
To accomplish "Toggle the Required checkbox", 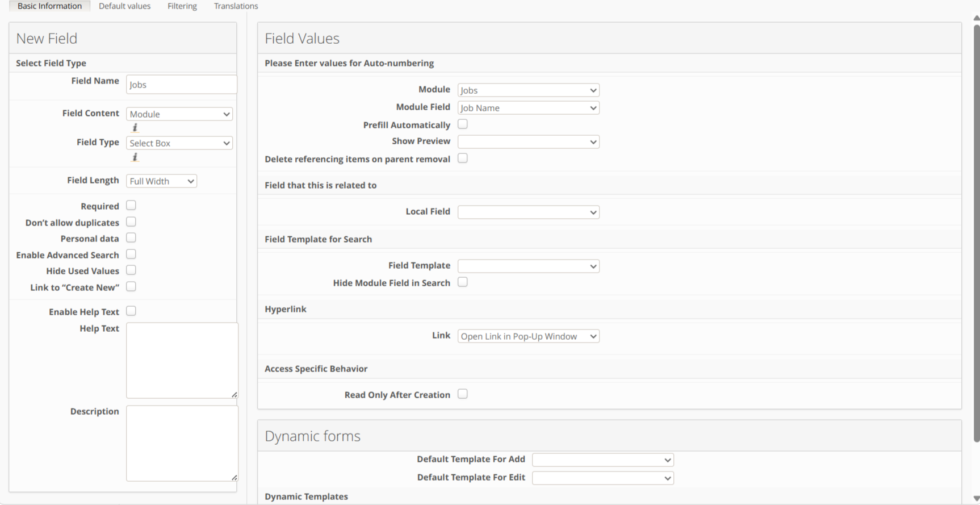I will (131, 206).
